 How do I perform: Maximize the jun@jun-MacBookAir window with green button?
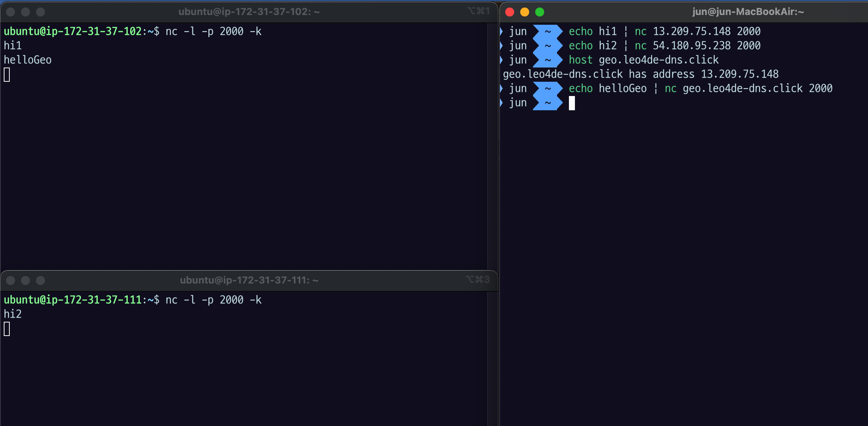coord(540,12)
